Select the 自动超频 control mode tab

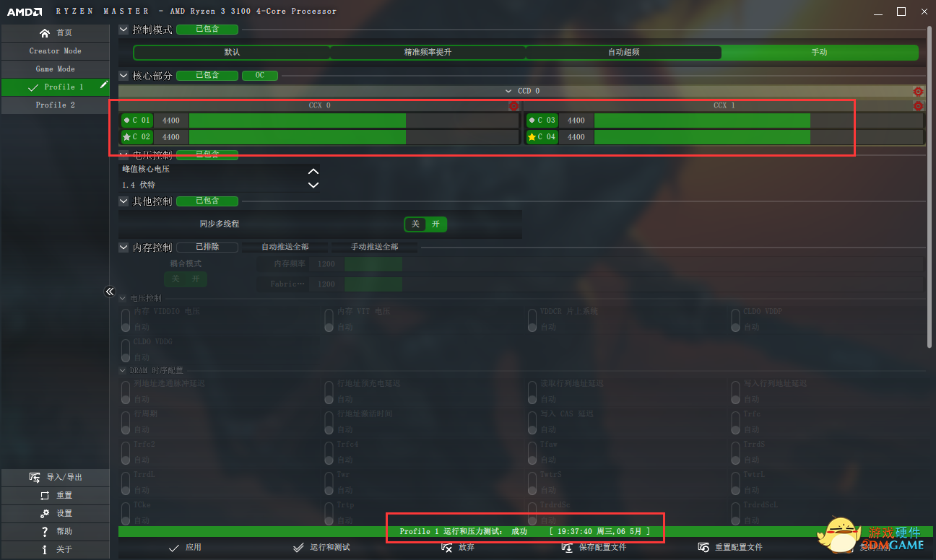pos(623,53)
